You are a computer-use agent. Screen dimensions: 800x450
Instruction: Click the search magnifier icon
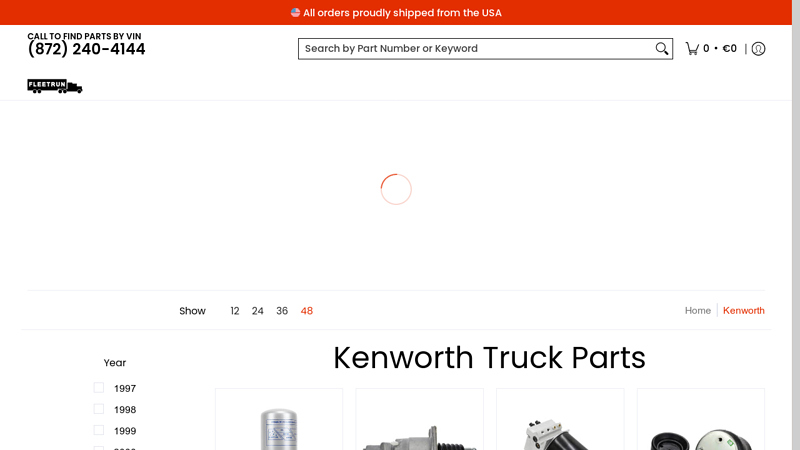(661, 48)
